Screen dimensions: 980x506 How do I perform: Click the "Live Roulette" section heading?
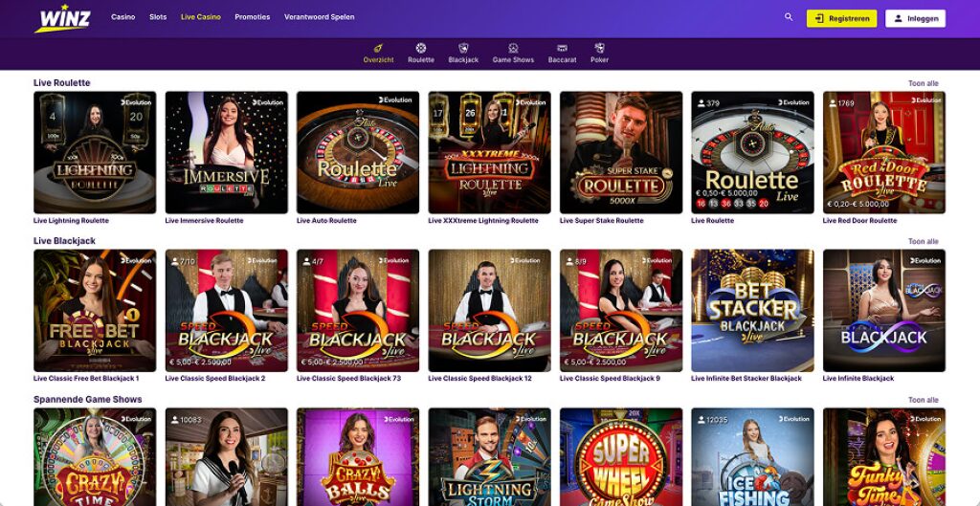point(62,83)
